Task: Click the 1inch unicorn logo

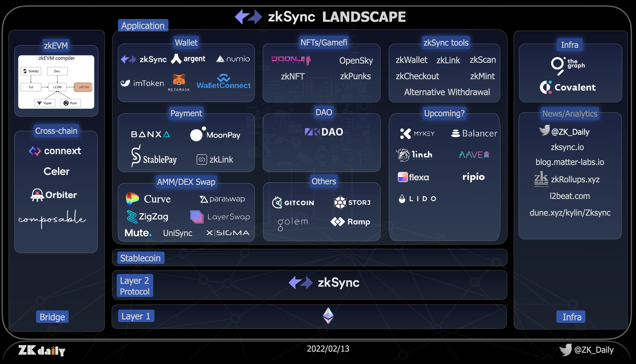Action: pyautogui.click(x=403, y=155)
